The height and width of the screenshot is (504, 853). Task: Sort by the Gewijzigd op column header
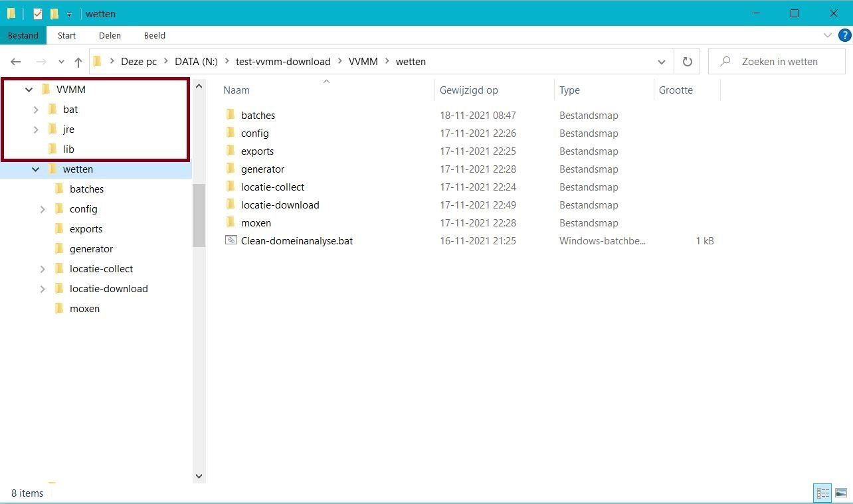tap(468, 90)
